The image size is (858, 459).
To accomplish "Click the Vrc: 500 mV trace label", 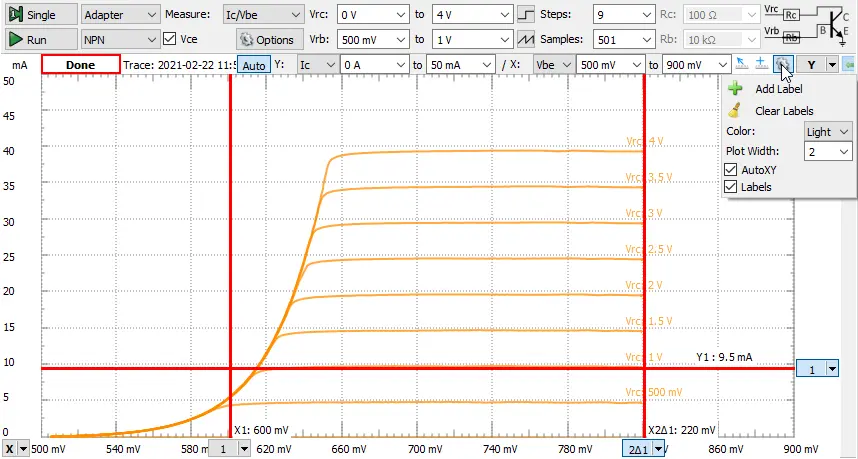I will (x=654, y=392).
